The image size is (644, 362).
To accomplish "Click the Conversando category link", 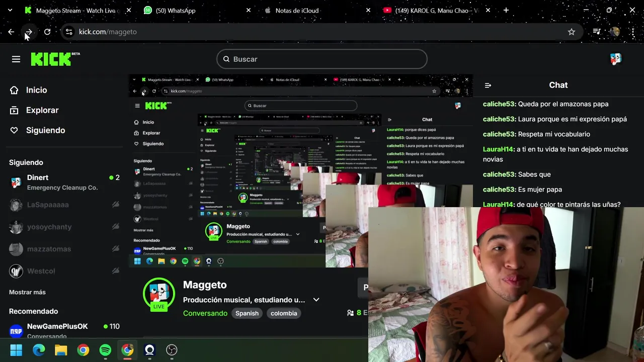I will [x=205, y=313].
